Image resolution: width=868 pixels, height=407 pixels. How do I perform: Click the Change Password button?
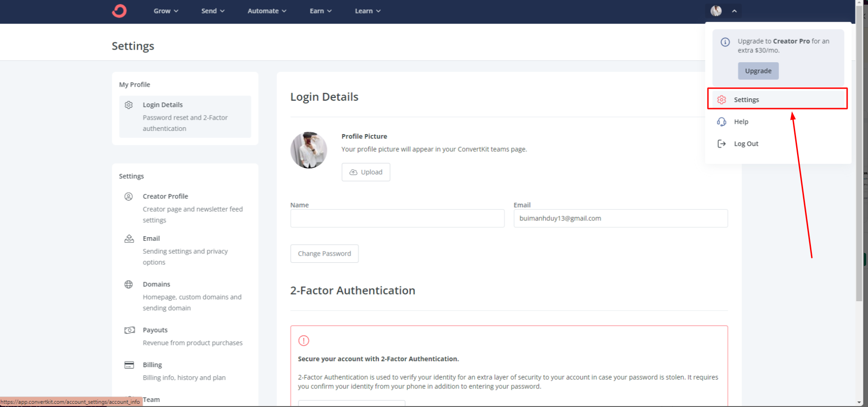[324, 253]
